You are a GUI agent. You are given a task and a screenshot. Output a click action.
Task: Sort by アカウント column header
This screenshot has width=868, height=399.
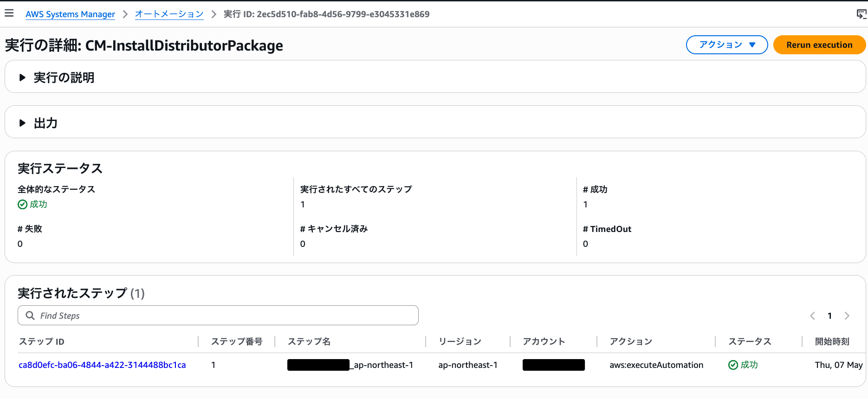[544, 341]
